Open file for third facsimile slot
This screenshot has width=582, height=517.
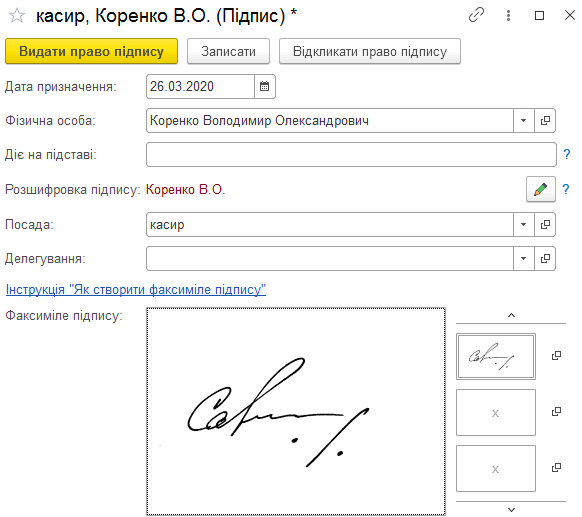pos(556,467)
